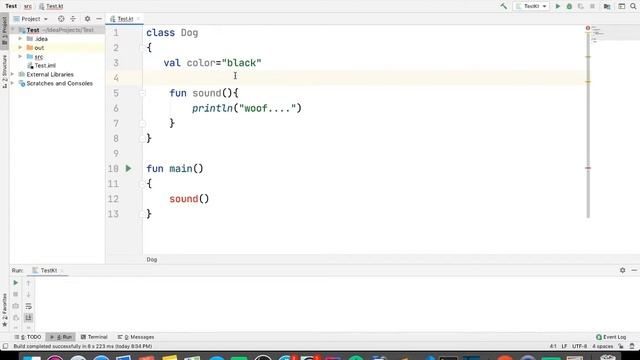Image resolution: width=640 pixels, height=360 pixels.
Task: Click the run gutter icon beside fun main
Action: tap(129, 168)
